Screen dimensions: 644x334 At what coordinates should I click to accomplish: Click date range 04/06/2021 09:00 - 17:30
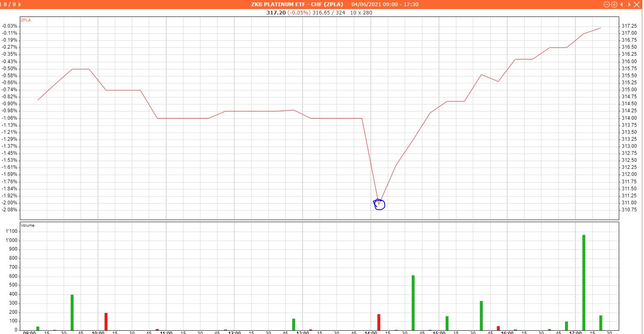click(x=385, y=5)
